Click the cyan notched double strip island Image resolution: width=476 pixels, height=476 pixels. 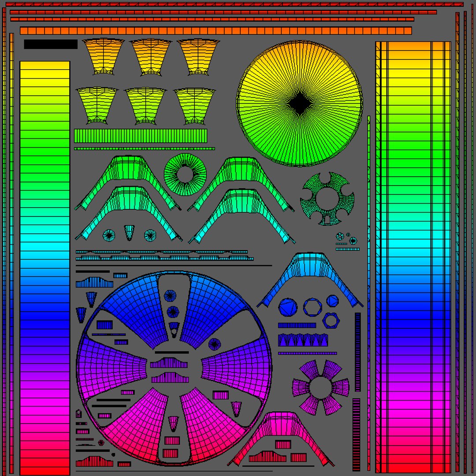(x=164, y=256)
